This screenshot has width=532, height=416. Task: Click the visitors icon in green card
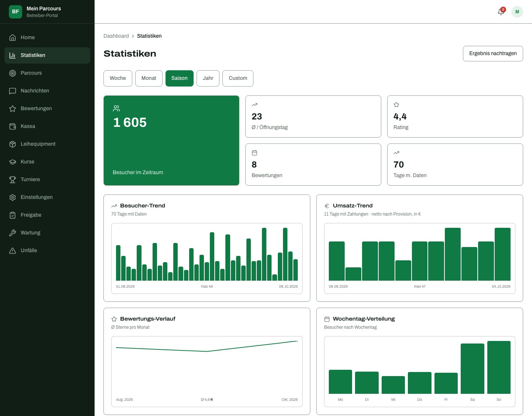(x=116, y=108)
